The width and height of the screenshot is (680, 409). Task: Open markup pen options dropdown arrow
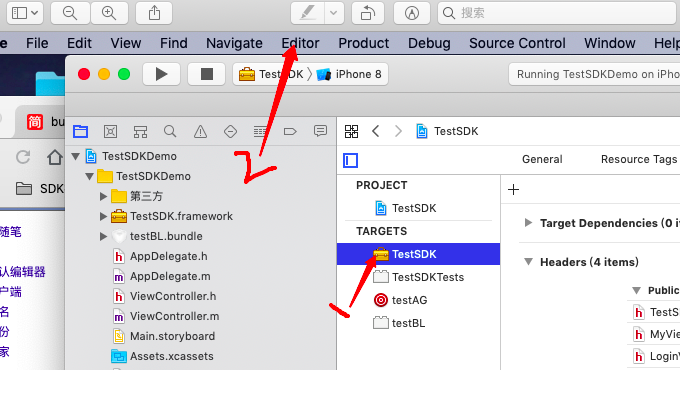(x=334, y=13)
